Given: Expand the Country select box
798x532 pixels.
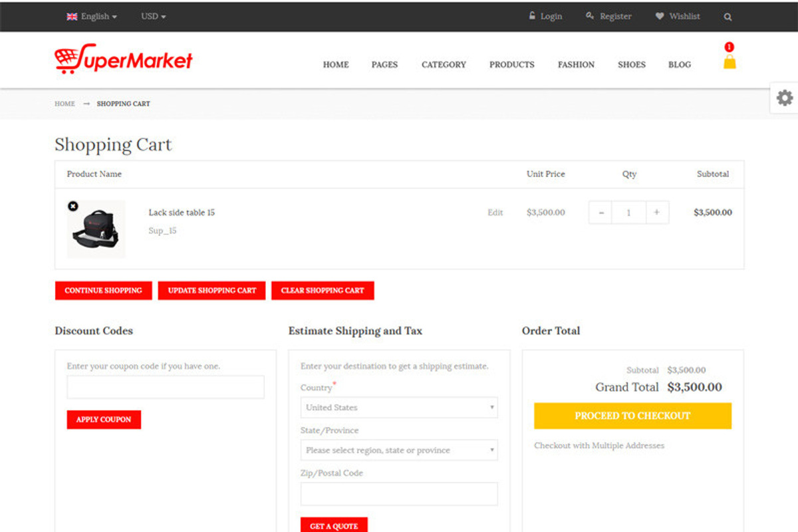Looking at the screenshot, I should click(398, 408).
